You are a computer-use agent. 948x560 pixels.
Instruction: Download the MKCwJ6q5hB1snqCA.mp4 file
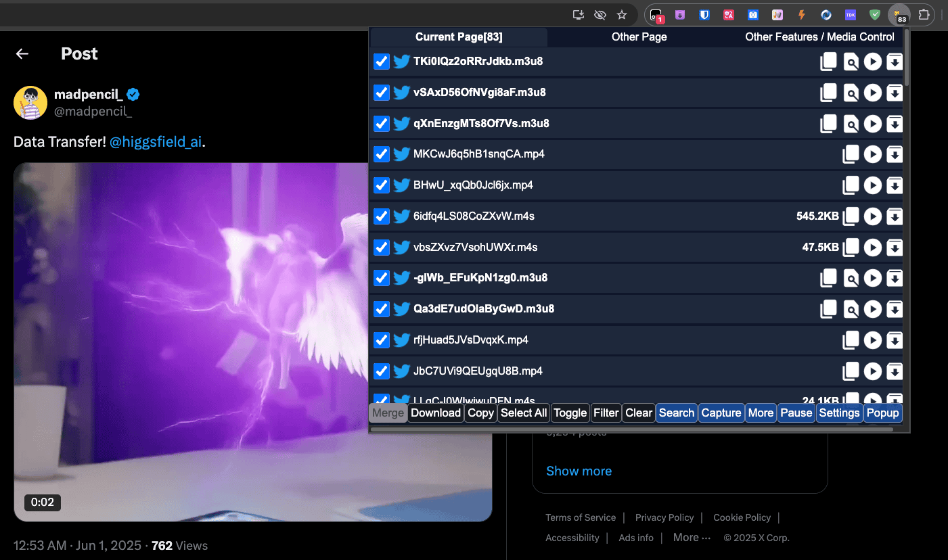(x=895, y=155)
